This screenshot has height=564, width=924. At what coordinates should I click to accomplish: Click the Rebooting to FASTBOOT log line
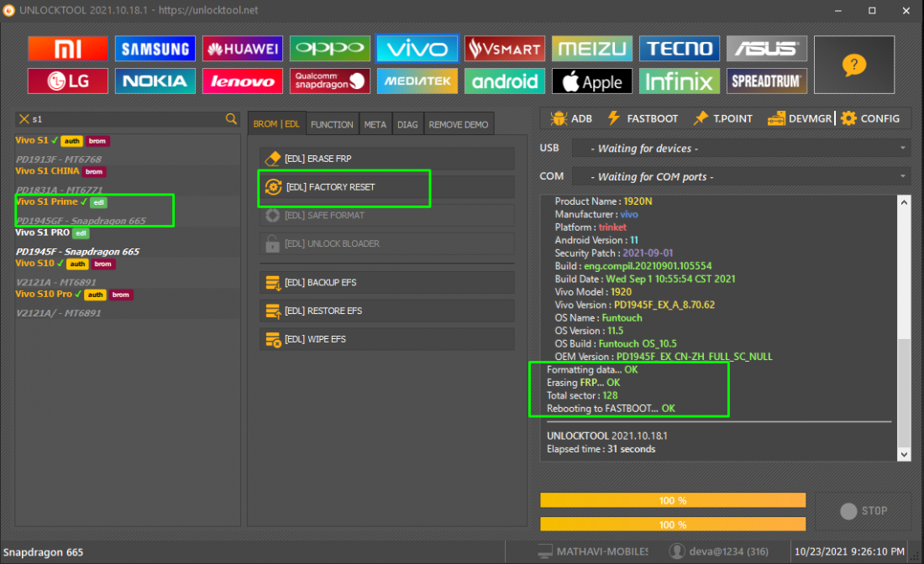611,409
